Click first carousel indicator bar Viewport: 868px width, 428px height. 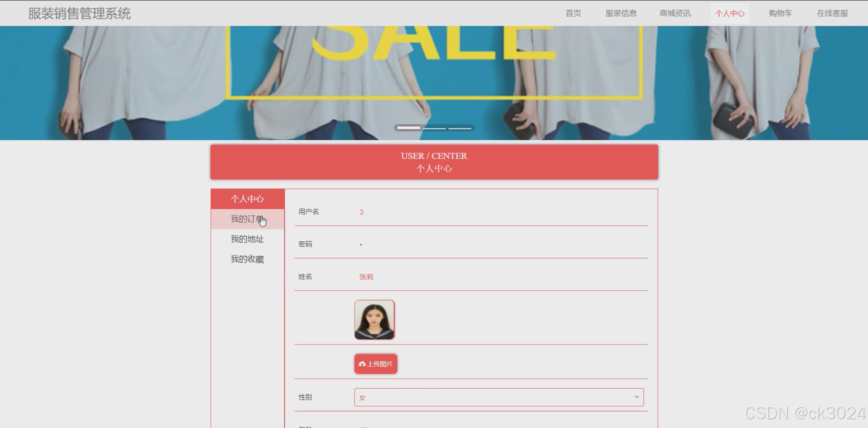[x=408, y=128]
